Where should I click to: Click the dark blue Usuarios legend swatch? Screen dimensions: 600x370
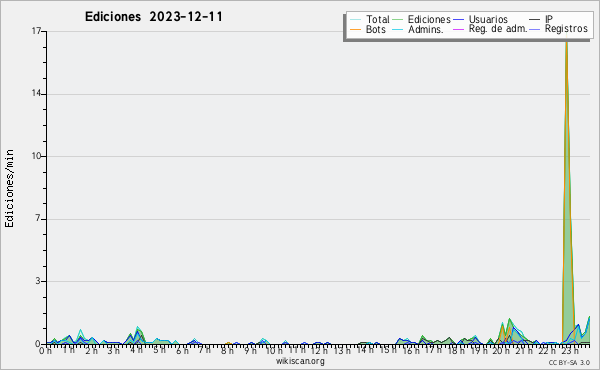458,19
